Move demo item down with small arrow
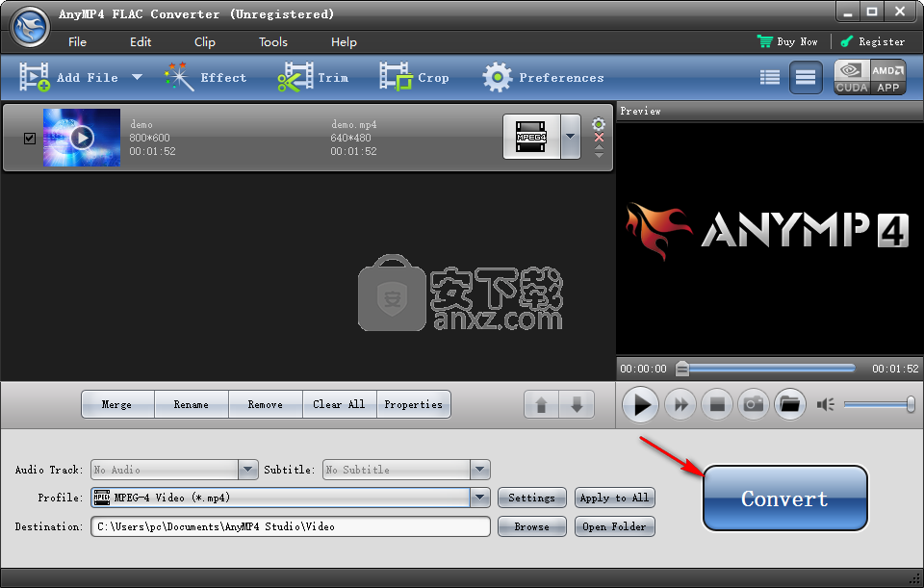 coord(599,155)
